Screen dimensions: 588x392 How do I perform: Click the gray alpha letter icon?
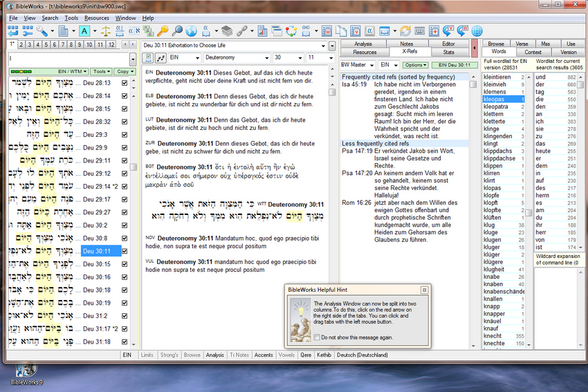coord(369,30)
